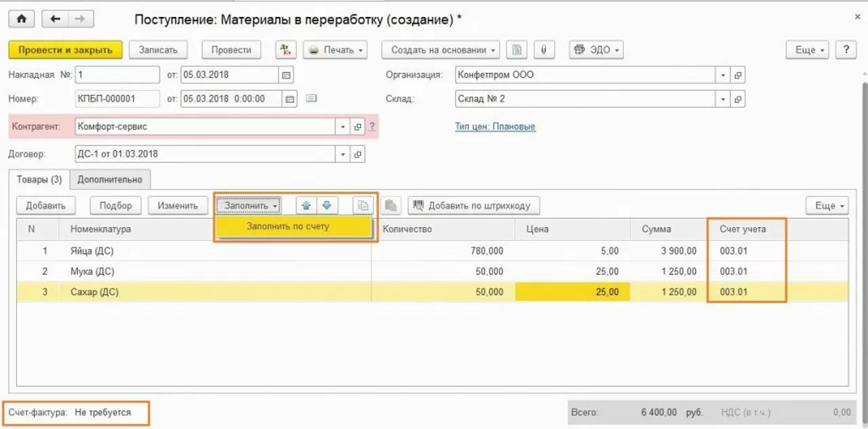Move table row up
The image size is (868, 429).
point(307,205)
